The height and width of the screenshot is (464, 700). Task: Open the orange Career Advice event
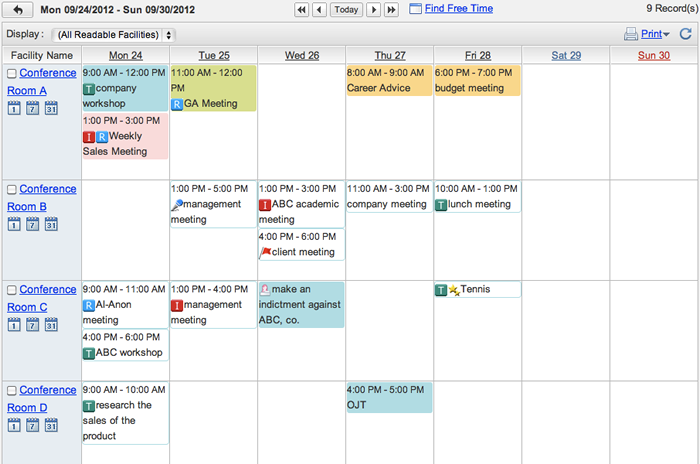coord(389,80)
